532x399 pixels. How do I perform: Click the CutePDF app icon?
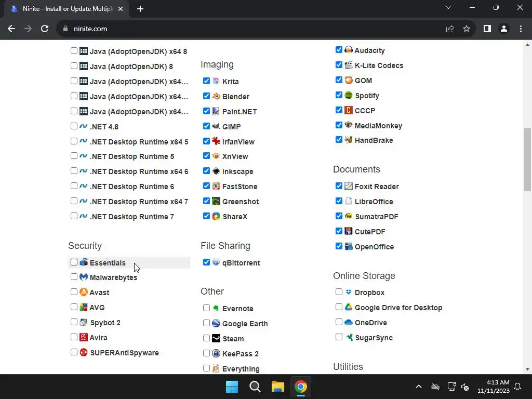click(x=349, y=231)
